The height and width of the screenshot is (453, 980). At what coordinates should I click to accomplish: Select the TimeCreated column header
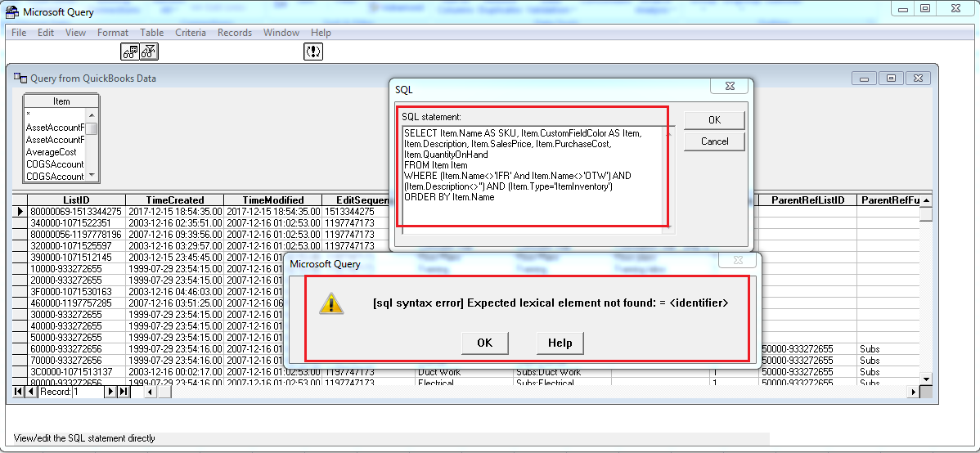(175, 200)
